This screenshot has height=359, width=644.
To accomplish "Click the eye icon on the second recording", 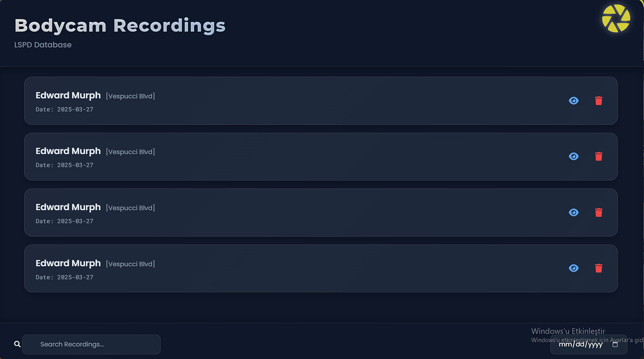I will (574, 157).
